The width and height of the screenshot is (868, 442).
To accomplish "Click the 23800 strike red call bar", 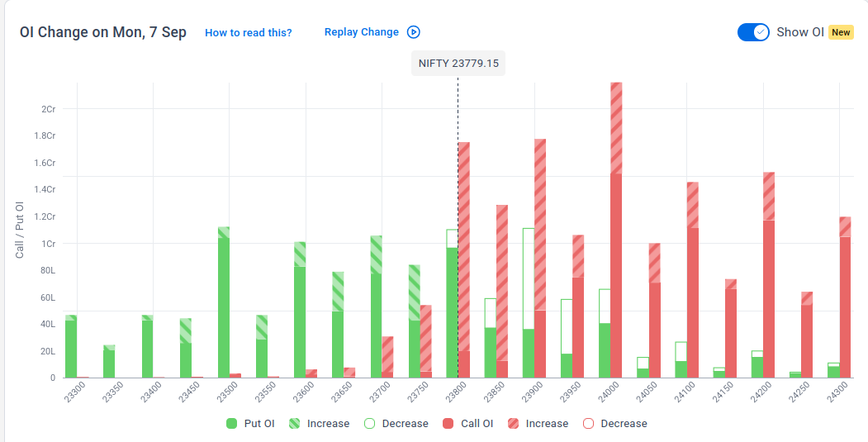I will tap(464, 259).
